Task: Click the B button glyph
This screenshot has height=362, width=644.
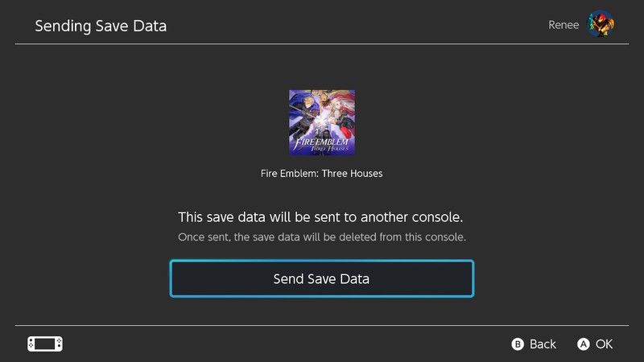Action: (x=518, y=344)
